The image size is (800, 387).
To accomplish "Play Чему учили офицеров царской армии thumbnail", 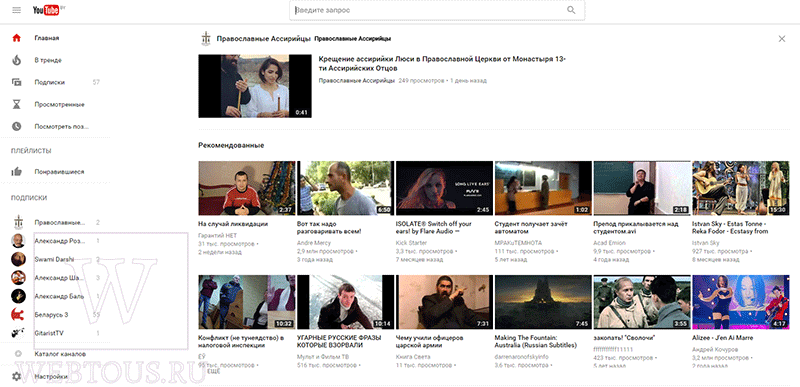I will click(444, 302).
